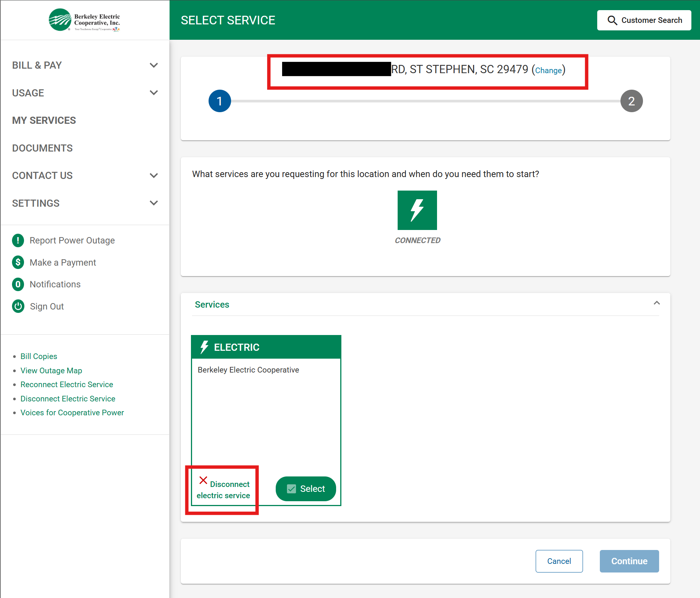
Task: Click the magnifying glass search icon
Action: (612, 20)
